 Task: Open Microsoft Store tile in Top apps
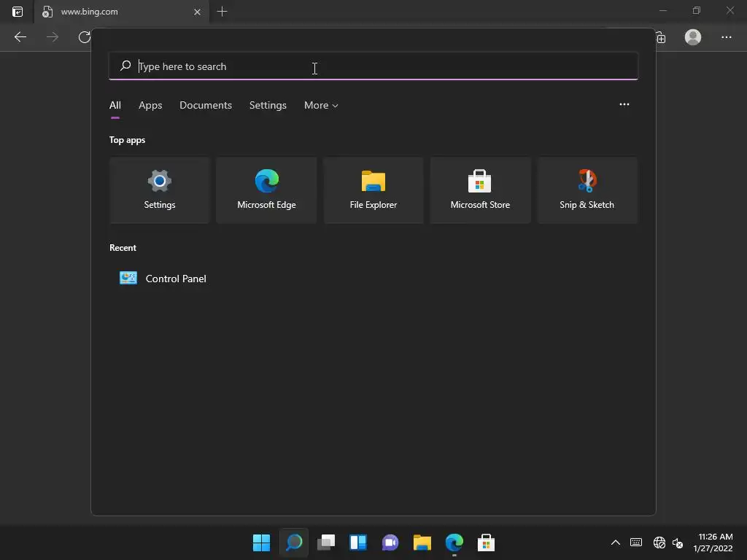[x=480, y=190]
